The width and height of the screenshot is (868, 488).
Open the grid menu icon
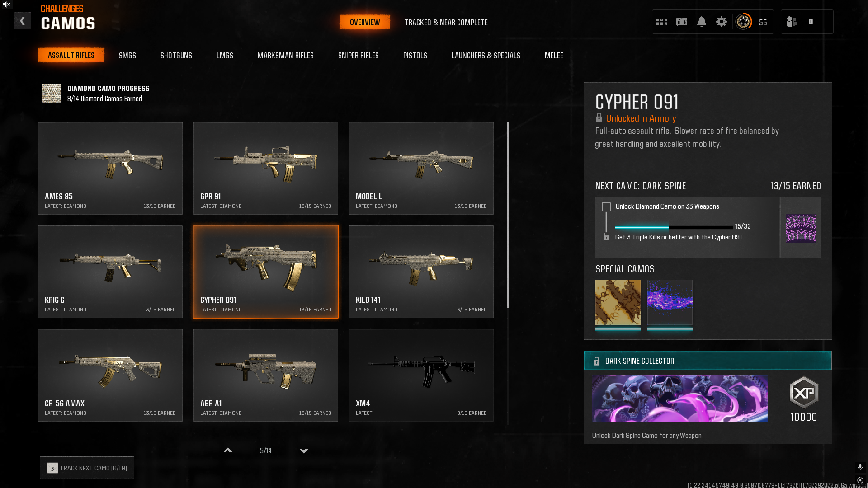(x=662, y=22)
